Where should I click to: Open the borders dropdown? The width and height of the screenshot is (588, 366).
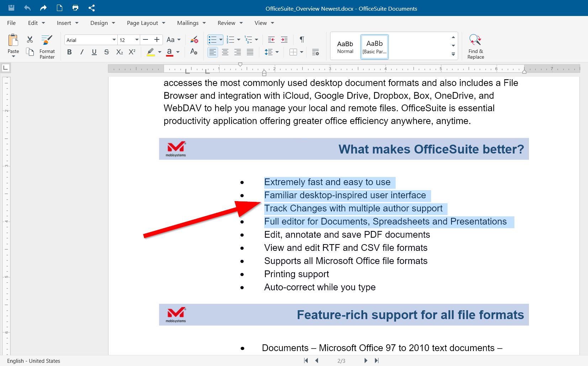coord(301,52)
